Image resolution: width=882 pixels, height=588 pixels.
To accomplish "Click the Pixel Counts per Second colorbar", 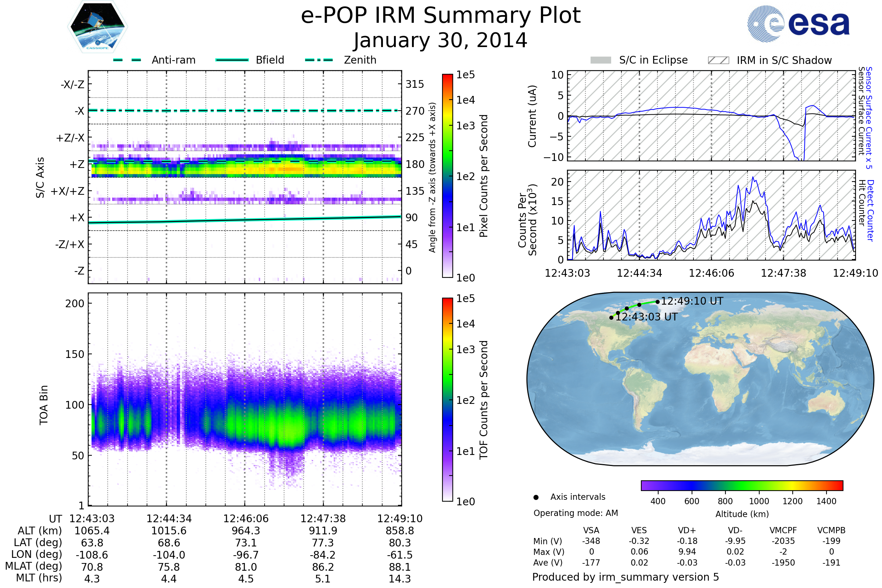I will point(447,176).
